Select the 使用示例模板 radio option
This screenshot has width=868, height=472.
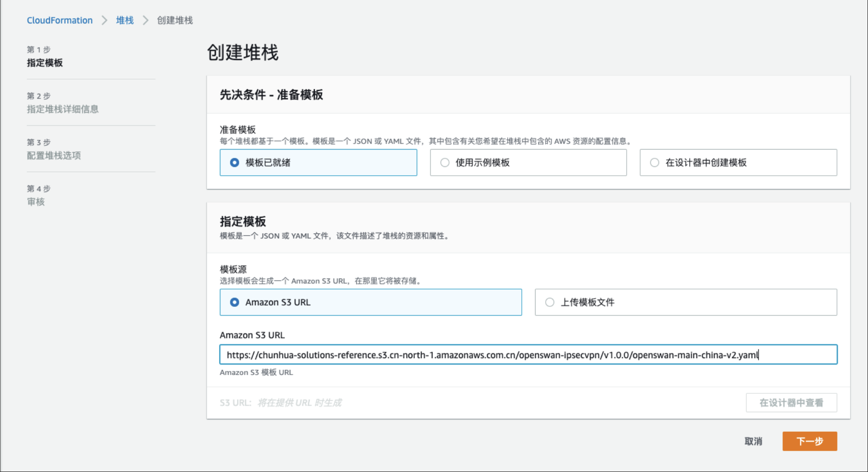tap(528, 162)
